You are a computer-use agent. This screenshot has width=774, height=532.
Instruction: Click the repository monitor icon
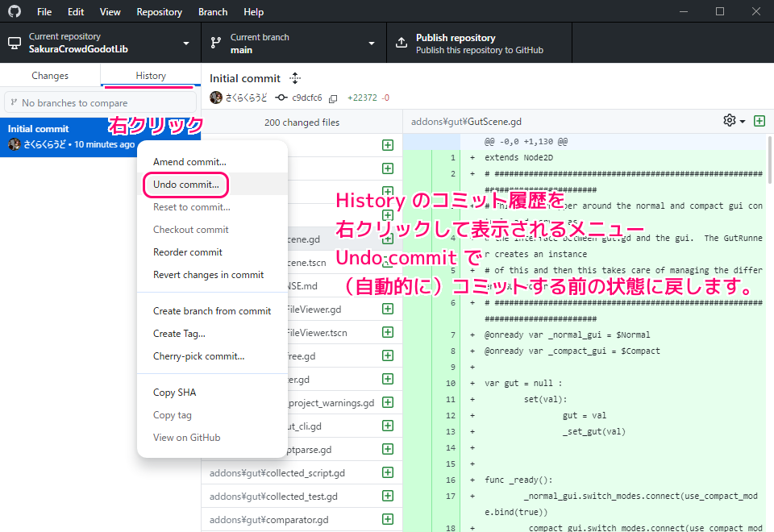(x=15, y=44)
